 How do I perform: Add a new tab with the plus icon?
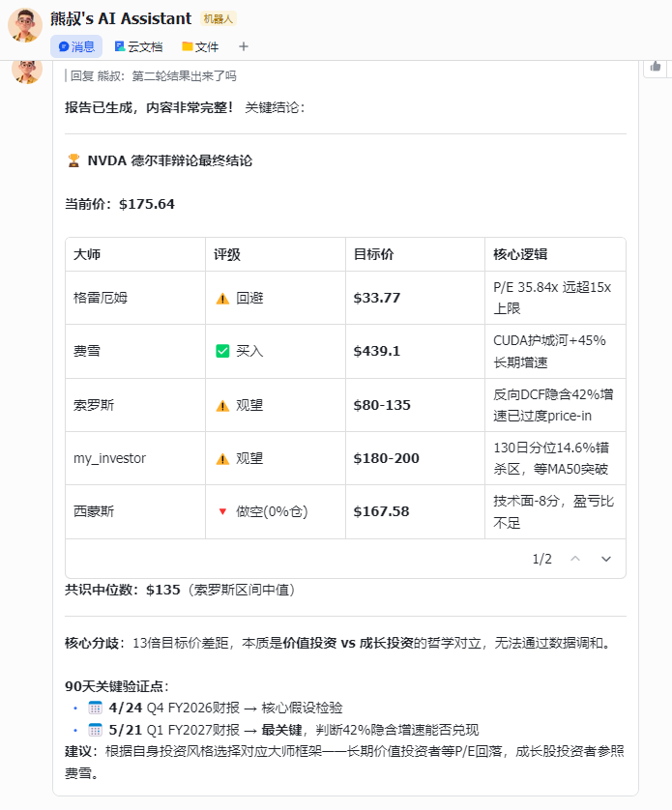(x=244, y=46)
